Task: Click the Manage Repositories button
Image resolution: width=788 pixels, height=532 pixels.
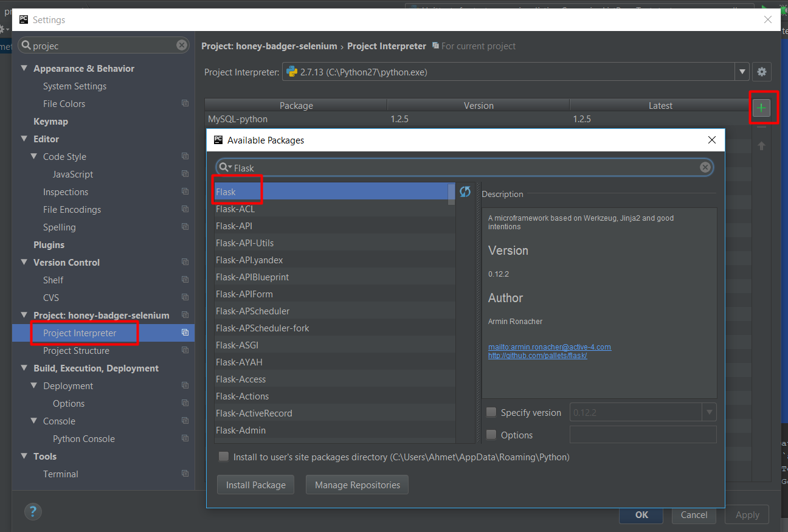Action: [357, 485]
